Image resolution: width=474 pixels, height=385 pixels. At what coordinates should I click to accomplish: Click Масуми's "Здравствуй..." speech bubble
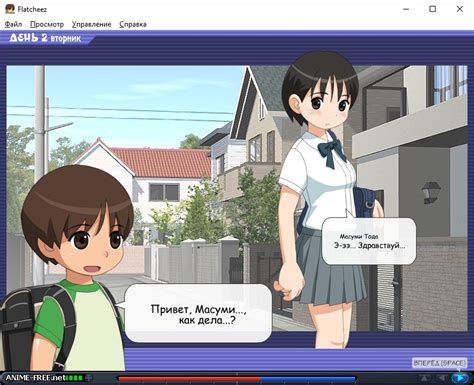[369, 241]
